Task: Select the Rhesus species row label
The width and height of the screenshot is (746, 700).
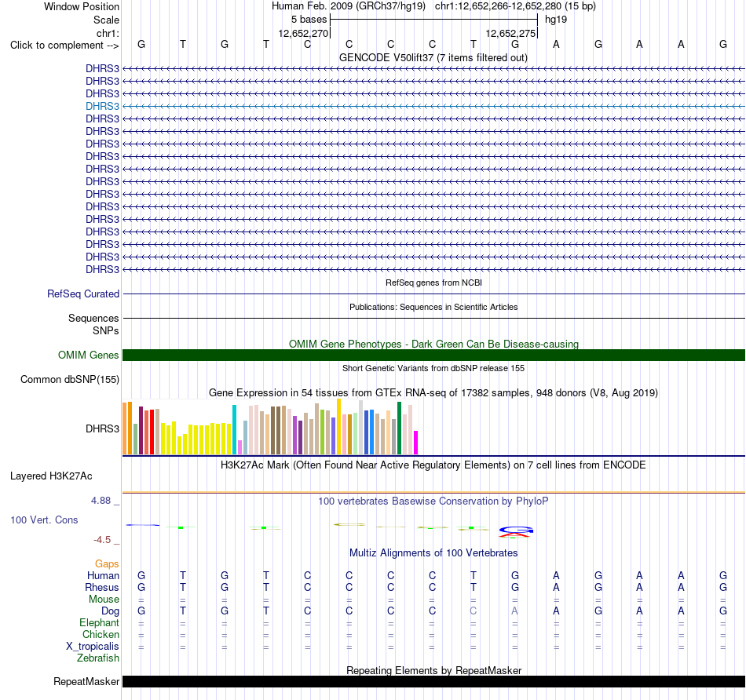Action: (102, 588)
